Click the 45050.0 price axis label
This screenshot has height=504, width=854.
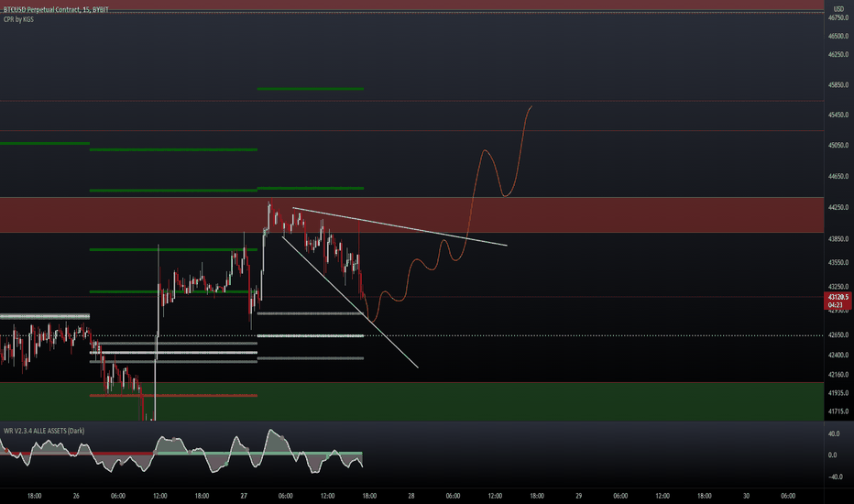[838, 146]
